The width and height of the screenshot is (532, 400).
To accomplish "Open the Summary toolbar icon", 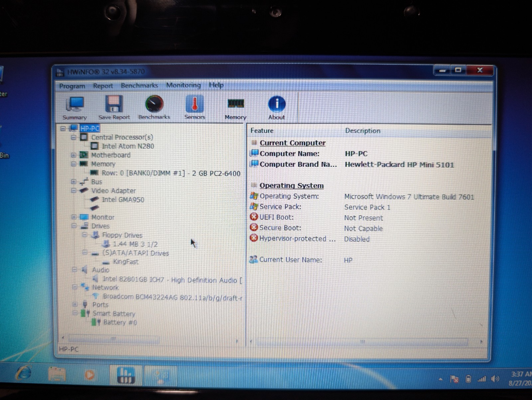I will 75,108.
